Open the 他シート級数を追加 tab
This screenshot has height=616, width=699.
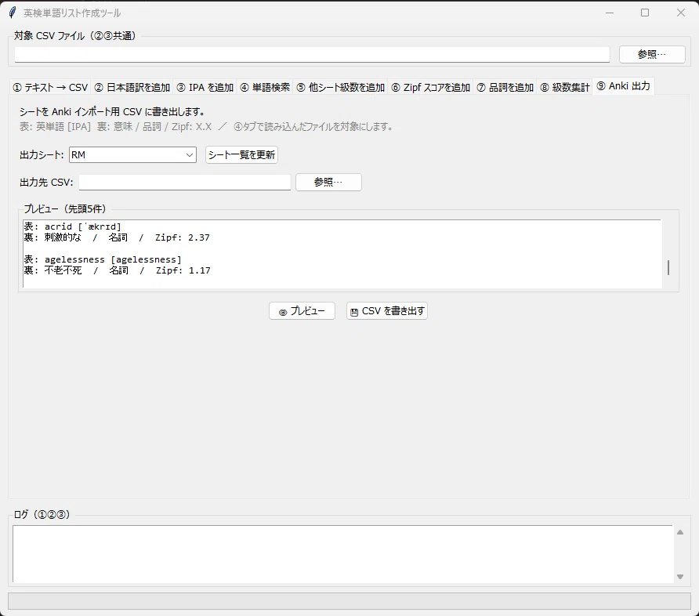coord(341,87)
